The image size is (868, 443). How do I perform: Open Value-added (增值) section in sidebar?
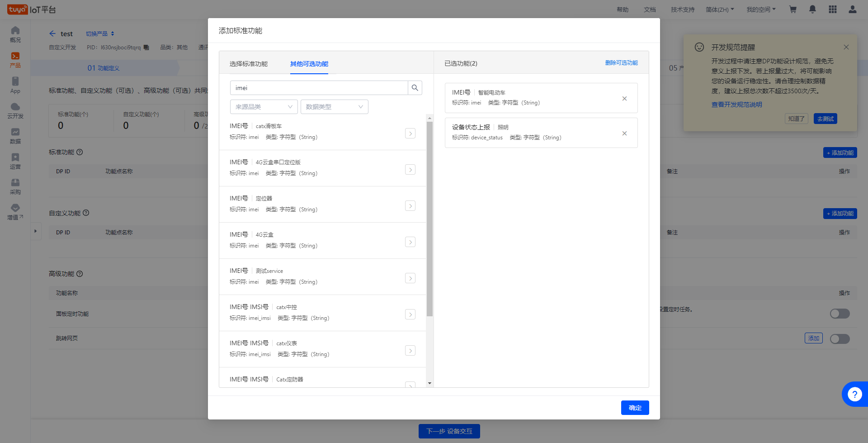(15, 212)
